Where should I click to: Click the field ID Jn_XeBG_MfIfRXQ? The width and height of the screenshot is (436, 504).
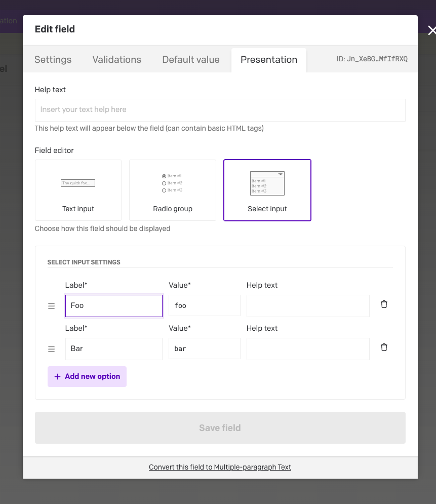click(377, 59)
